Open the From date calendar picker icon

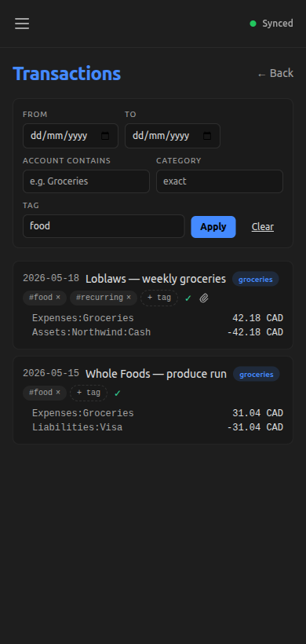105,136
